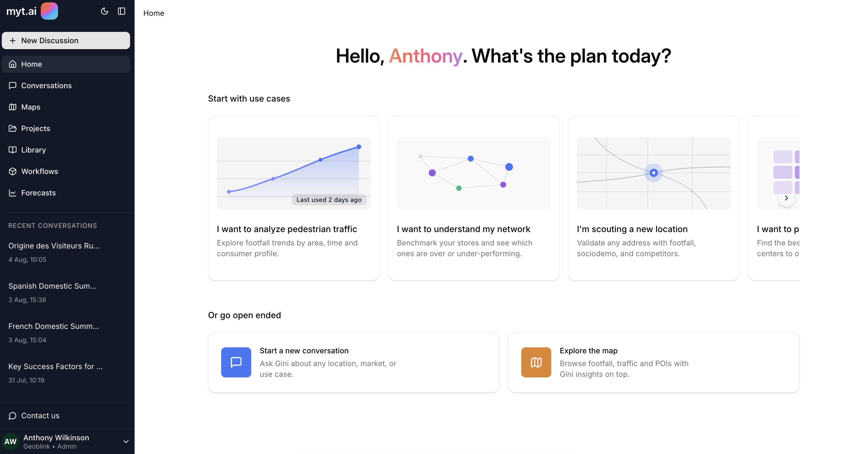Show next use cases with the right chevron
Image resolution: width=868 pixels, height=454 pixels.
click(x=786, y=198)
